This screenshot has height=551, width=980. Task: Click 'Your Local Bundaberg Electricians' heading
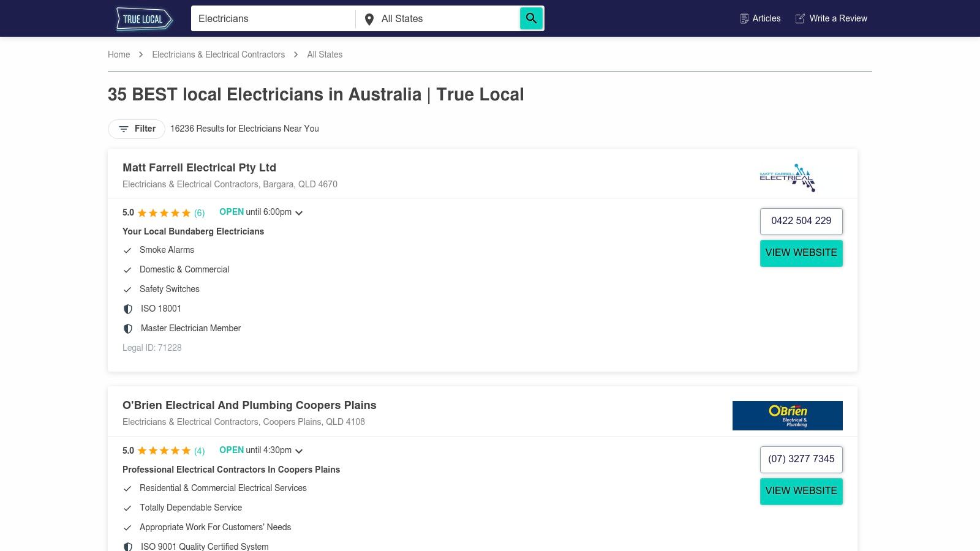tap(193, 231)
